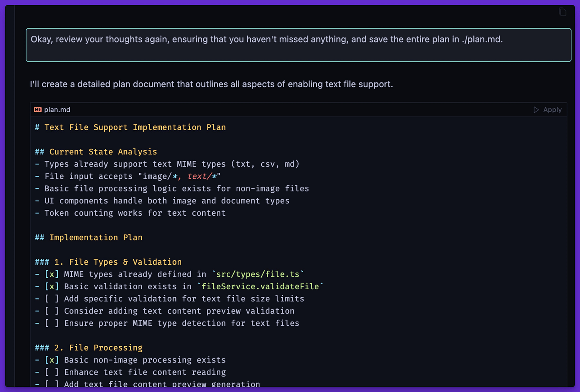
Task: Select the "## Implementation Plan" heading
Action: tap(88, 238)
